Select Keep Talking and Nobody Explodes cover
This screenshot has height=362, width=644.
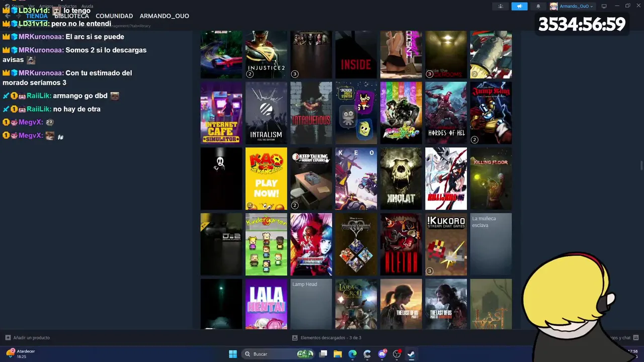point(311,178)
